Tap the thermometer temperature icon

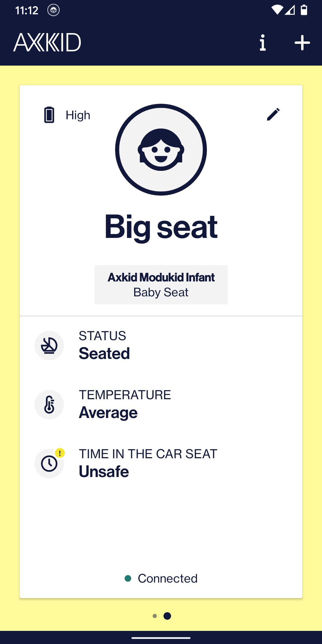point(49,405)
